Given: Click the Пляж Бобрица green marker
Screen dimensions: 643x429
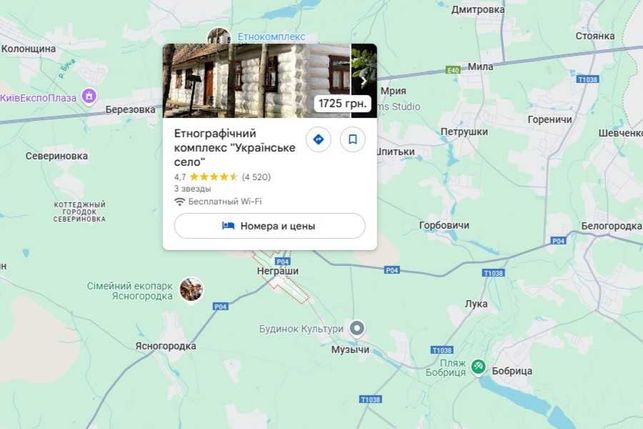Looking at the screenshot, I should click(478, 367).
